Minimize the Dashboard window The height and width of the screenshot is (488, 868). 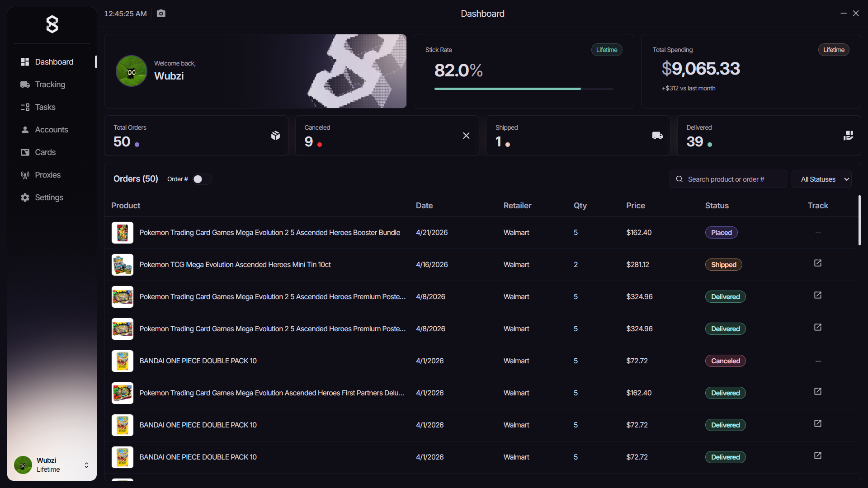click(x=843, y=14)
